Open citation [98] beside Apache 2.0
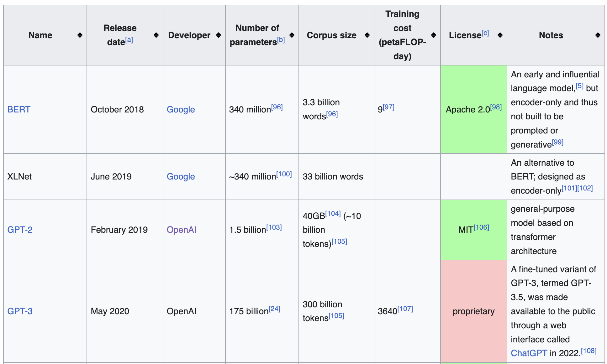The height and width of the screenshot is (364, 607). [x=496, y=107]
